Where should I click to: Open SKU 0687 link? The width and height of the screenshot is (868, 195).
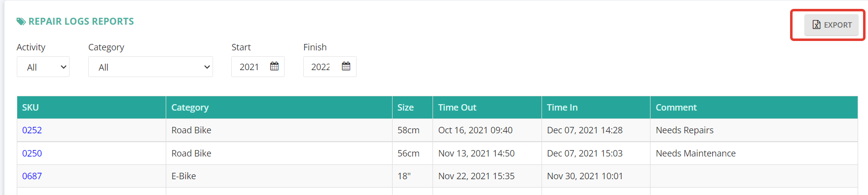coord(32,176)
